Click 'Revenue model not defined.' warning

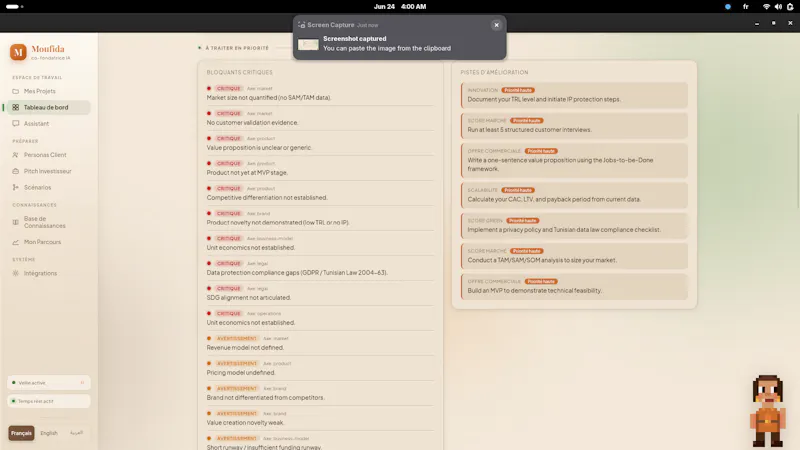(x=320, y=343)
